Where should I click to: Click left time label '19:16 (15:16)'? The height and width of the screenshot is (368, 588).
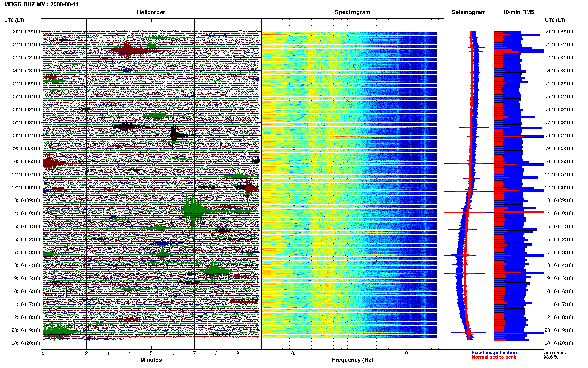click(26, 278)
